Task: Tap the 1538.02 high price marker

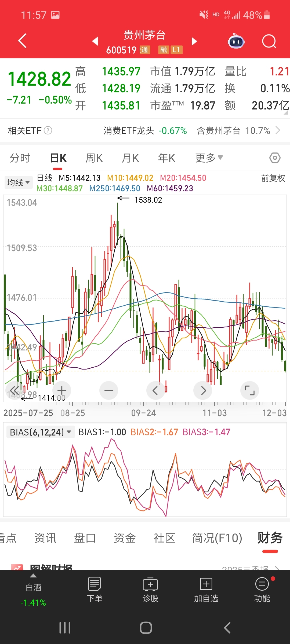Action: click(x=148, y=200)
